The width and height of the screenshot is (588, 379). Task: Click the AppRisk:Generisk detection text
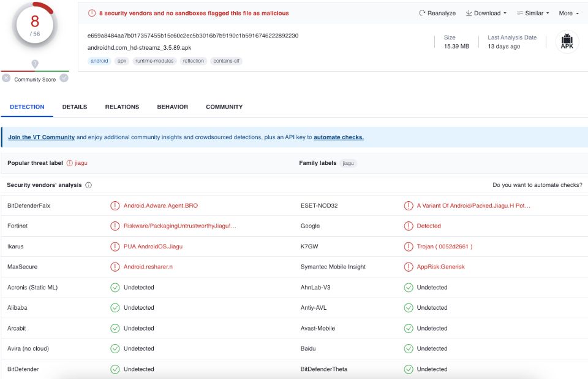[440, 267]
